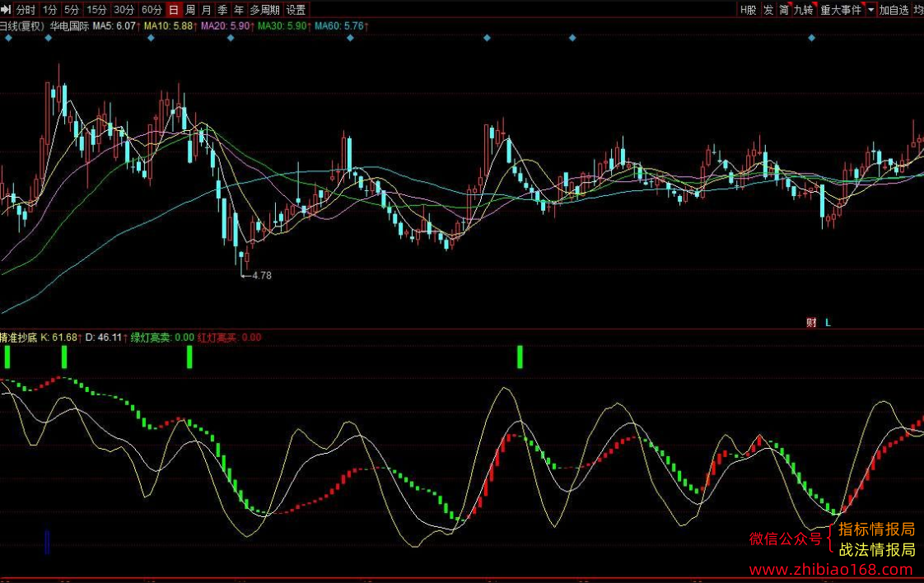The height and width of the screenshot is (583, 924).
Task: Click the H股 button
Action: 749,9
